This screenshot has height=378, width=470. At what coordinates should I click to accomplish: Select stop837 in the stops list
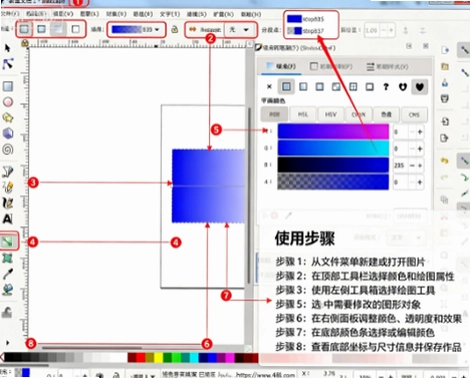306,31
